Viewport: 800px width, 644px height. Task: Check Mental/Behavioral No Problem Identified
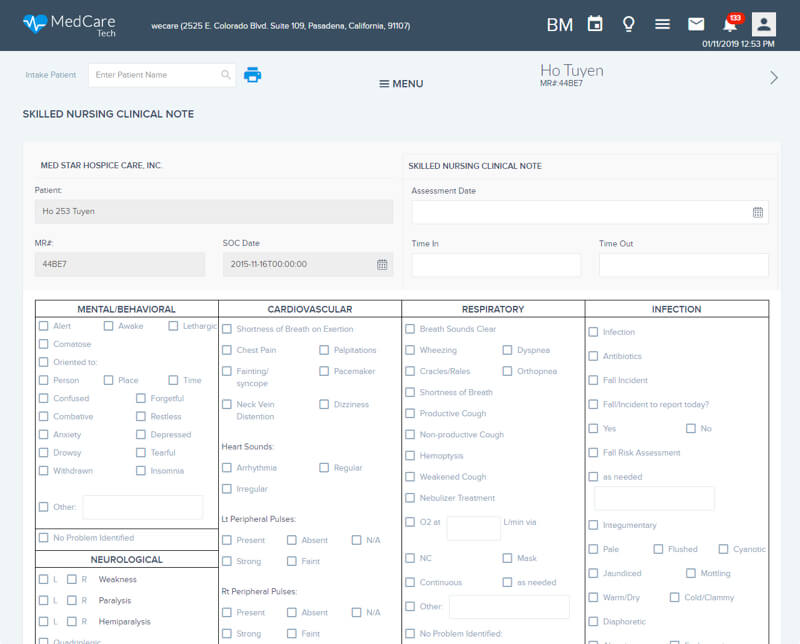click(x=44, y=537)
